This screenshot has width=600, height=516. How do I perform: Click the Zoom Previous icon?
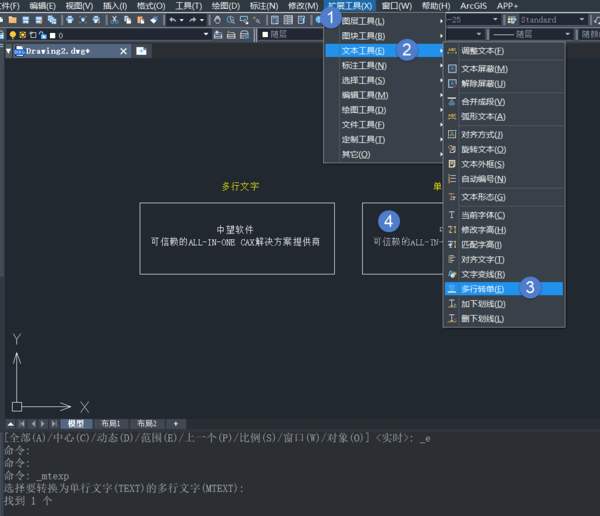pos(257,20)
